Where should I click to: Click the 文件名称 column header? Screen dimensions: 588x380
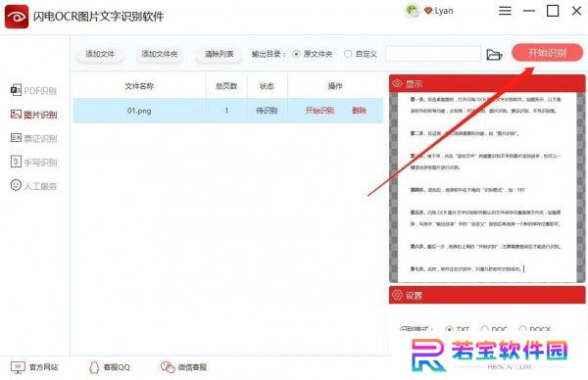(x=139, y=86)
